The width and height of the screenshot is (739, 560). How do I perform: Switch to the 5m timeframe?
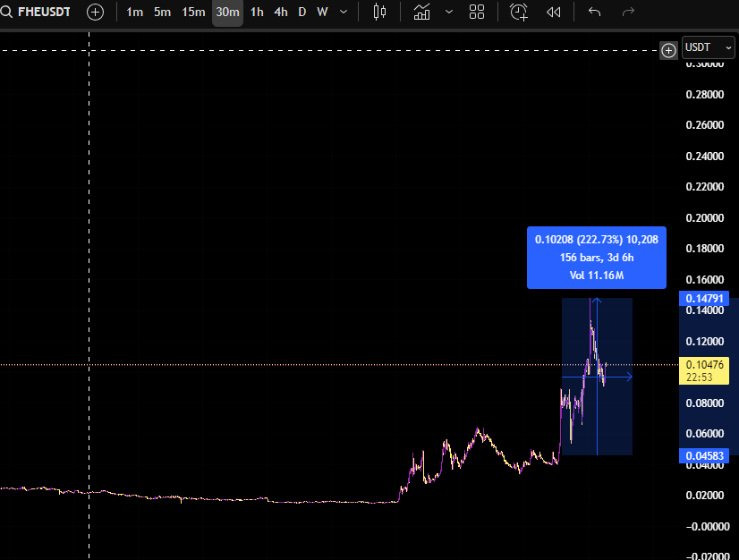162,13
